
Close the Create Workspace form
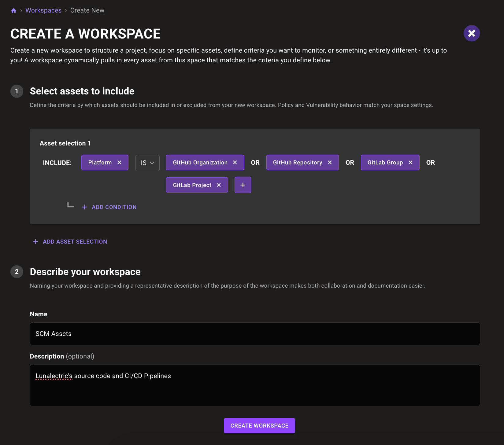[x=471, y=33]
